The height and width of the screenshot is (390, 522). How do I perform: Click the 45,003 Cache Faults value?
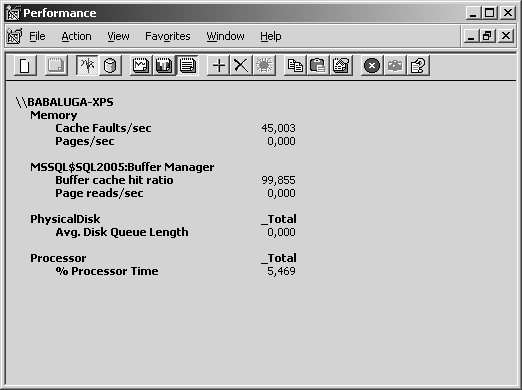point(278,128)
